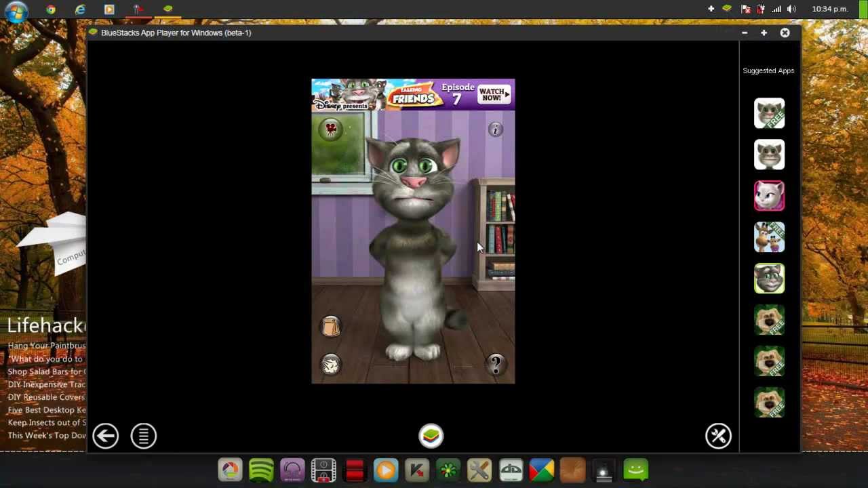Switch to the BlueStacks taskbar button

click(167, 9)
